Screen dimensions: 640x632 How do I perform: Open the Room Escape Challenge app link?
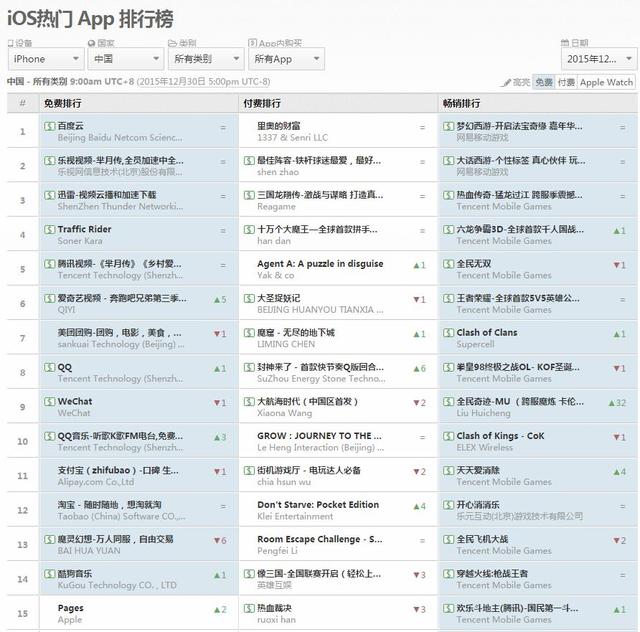[320, 539]
